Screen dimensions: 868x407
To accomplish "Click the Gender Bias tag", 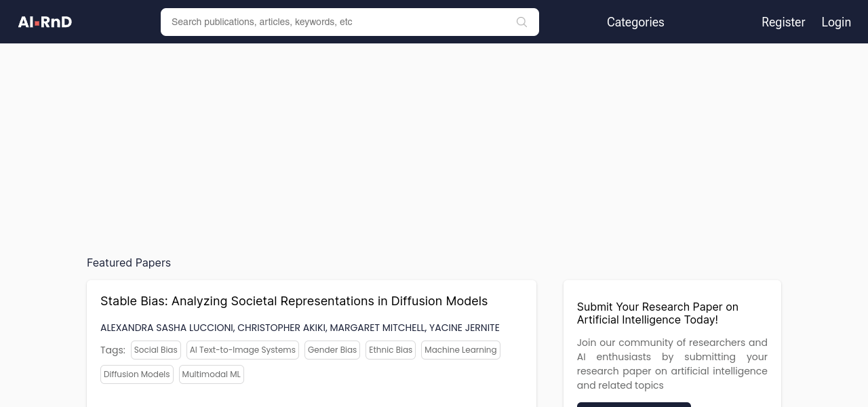I will click(332, 350).
